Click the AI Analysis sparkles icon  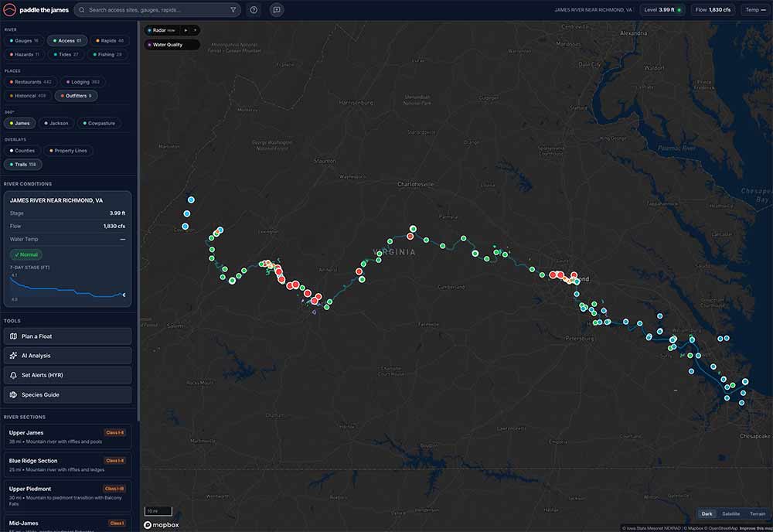point(15,355)
